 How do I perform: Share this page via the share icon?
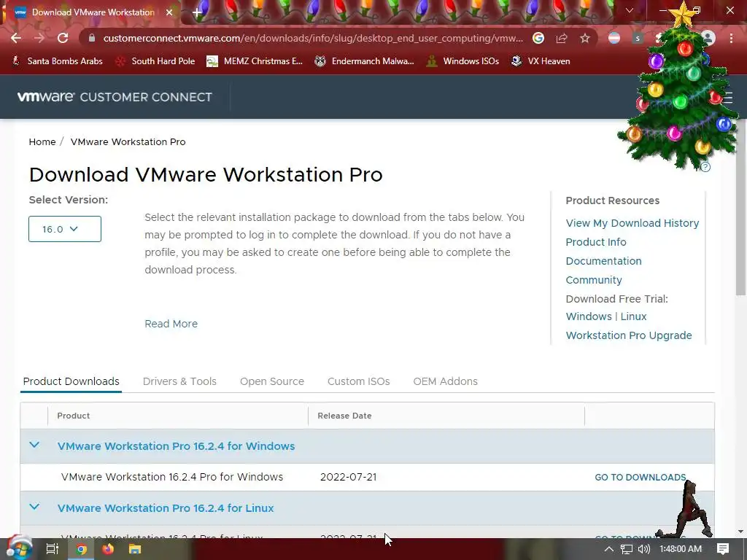tap(562, 38)
